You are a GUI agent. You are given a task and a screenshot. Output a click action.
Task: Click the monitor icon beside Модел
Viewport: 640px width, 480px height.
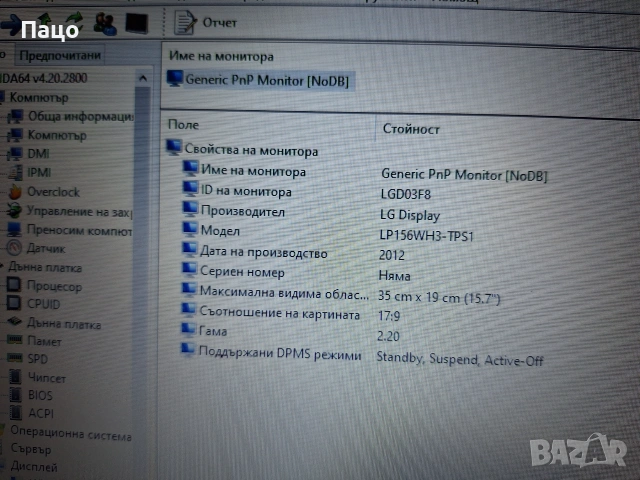pyautogui.click(x=190, y=229)
